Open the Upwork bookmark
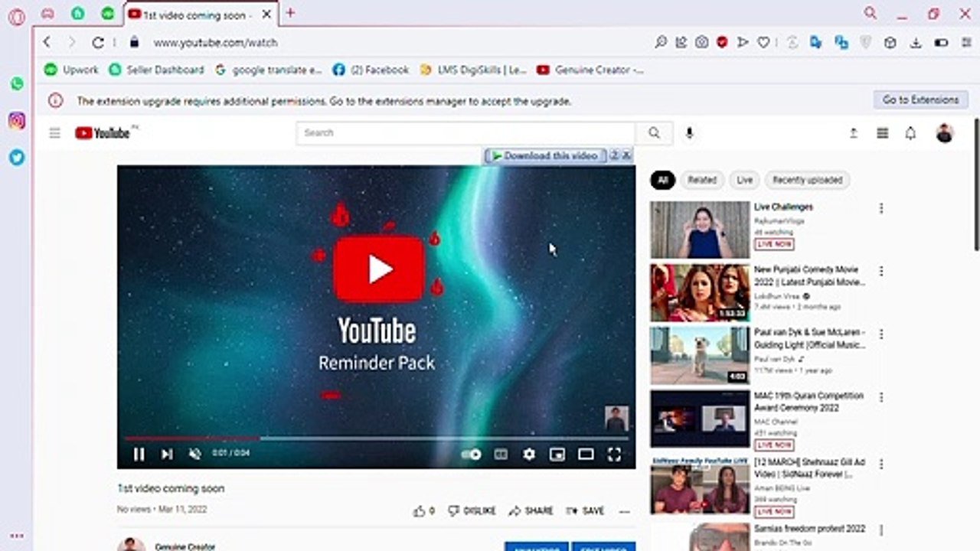The width and height of the screenshot is (980, 551). point(72,70)
